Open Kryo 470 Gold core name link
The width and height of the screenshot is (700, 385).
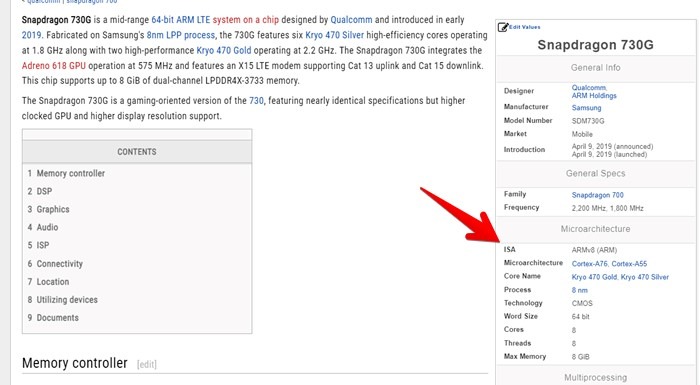pos(594,277)
